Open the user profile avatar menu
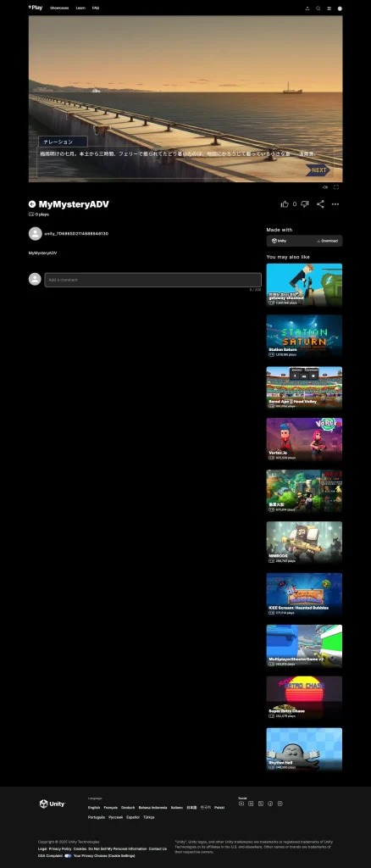This screenshot has width=371, height=868. [340, 8]
